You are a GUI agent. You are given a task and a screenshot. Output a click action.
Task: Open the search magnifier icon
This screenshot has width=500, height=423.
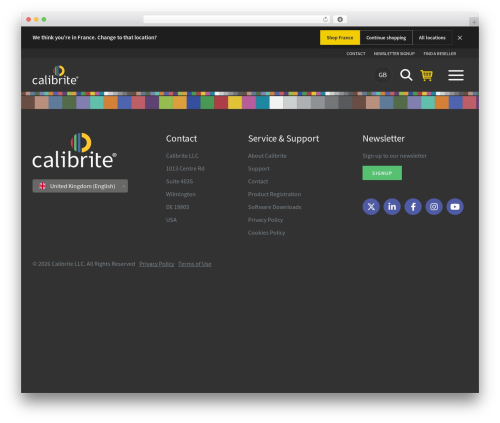coord(406,75)
